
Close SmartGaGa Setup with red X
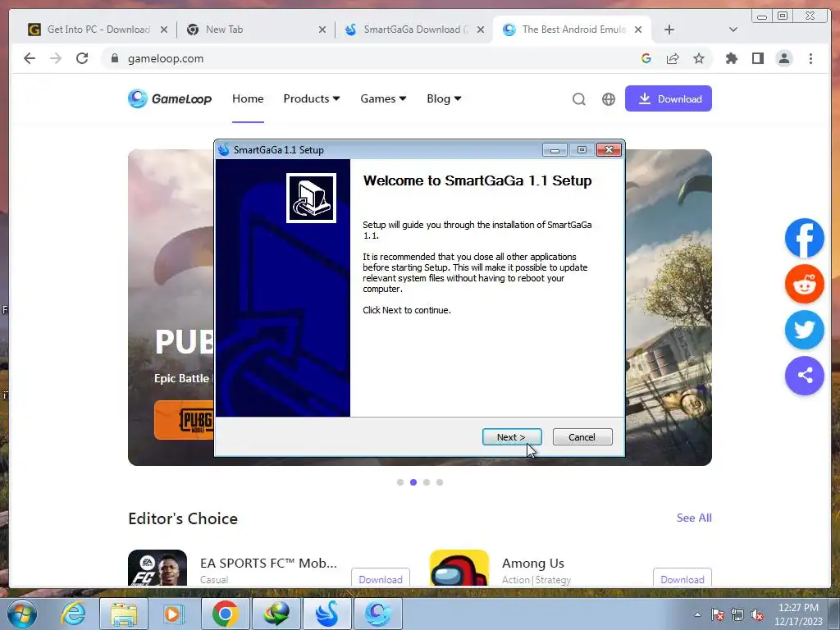tap(609, 150)
